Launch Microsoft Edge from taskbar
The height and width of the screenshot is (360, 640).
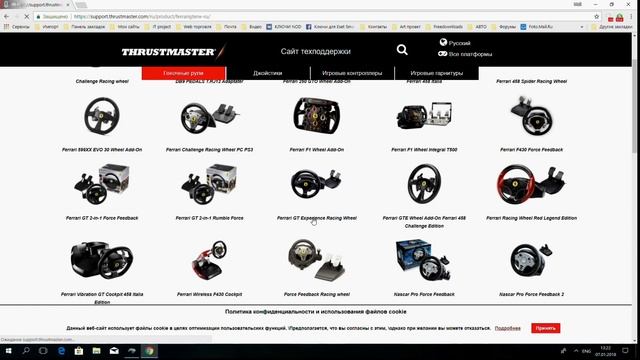tap(61, 351)
